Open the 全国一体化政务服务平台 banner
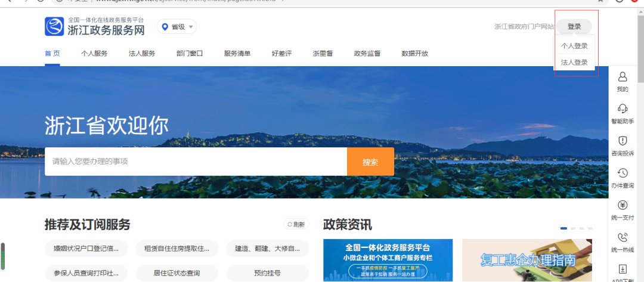 pyautogui.click(x=388, y=261)
